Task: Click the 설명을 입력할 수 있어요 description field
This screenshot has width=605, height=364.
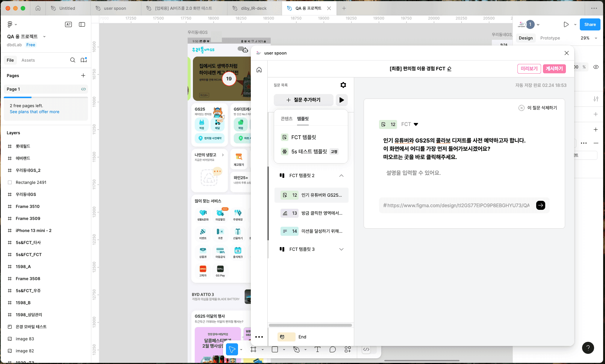Action: pos(414,173)
